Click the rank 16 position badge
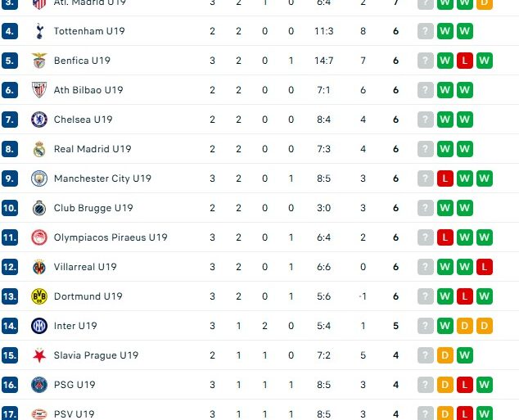Viewport: 519px width, 420px height. 10,385
